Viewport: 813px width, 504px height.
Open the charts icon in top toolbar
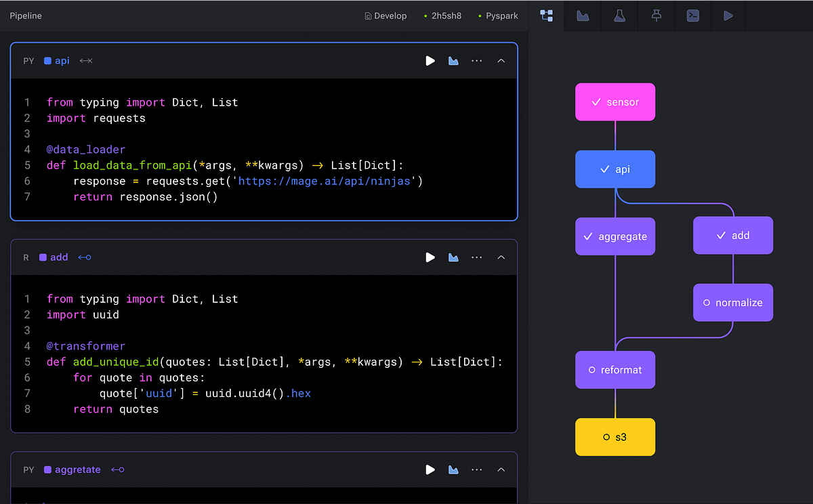[583, 15]
